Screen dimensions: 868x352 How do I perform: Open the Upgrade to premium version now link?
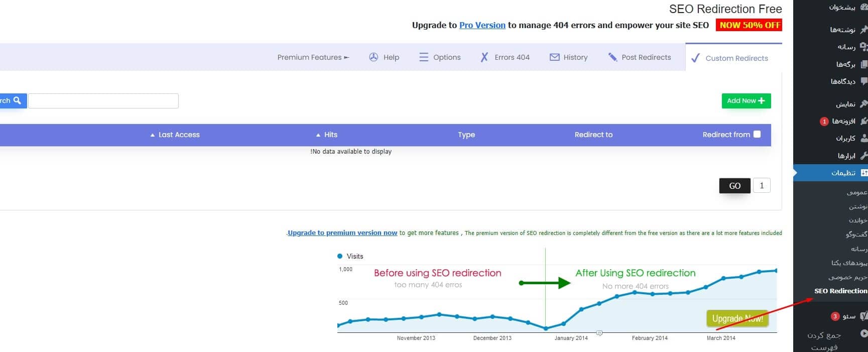click(342, 232)
